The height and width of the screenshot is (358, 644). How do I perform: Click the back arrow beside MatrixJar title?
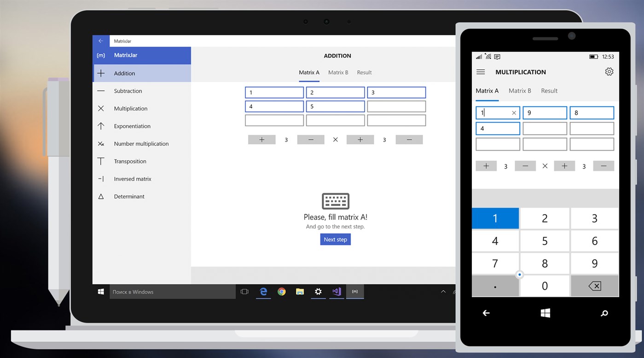coord(101,41)
